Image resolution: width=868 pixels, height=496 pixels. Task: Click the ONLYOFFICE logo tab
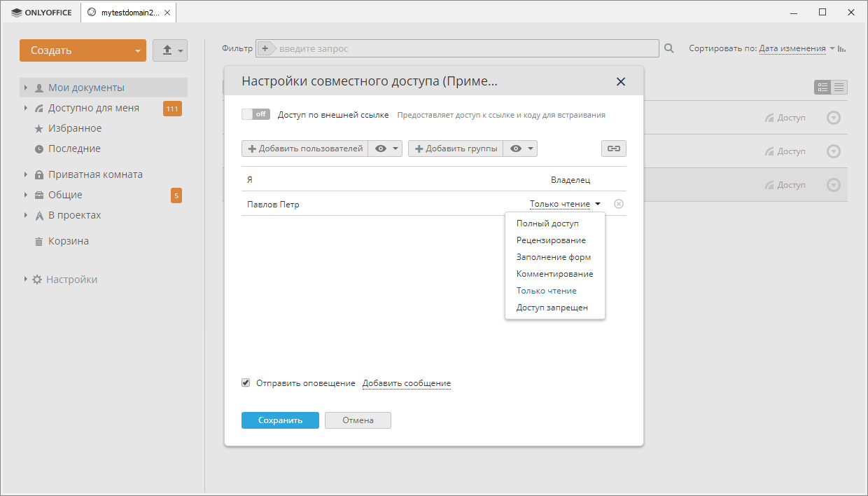pyautogui.click(x=41, y=12)
